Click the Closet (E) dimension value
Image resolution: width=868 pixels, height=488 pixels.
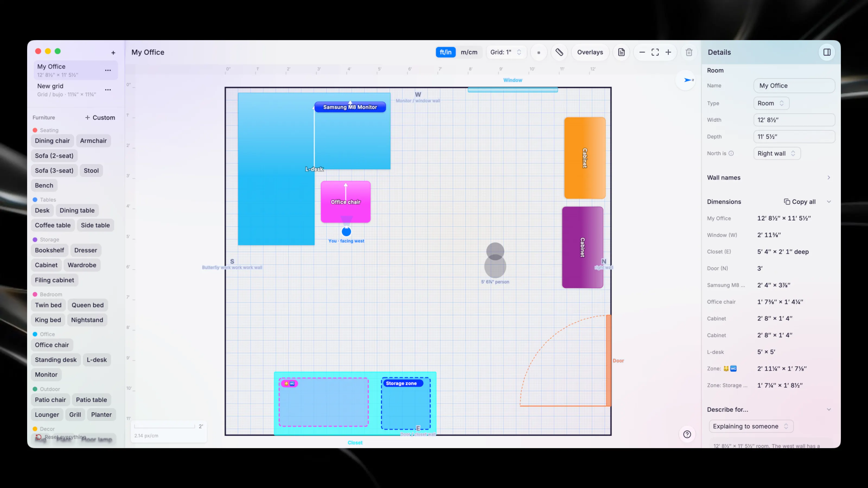(x=783, y=252)
